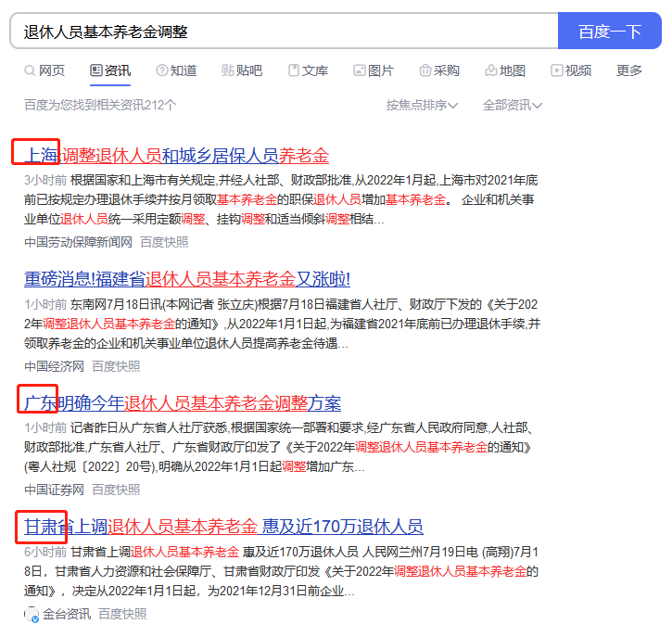Image resolution: width=672 pixels, height=624 pixels.
Task: Click the 采购 shopping icon
Action: click(425, 70)
